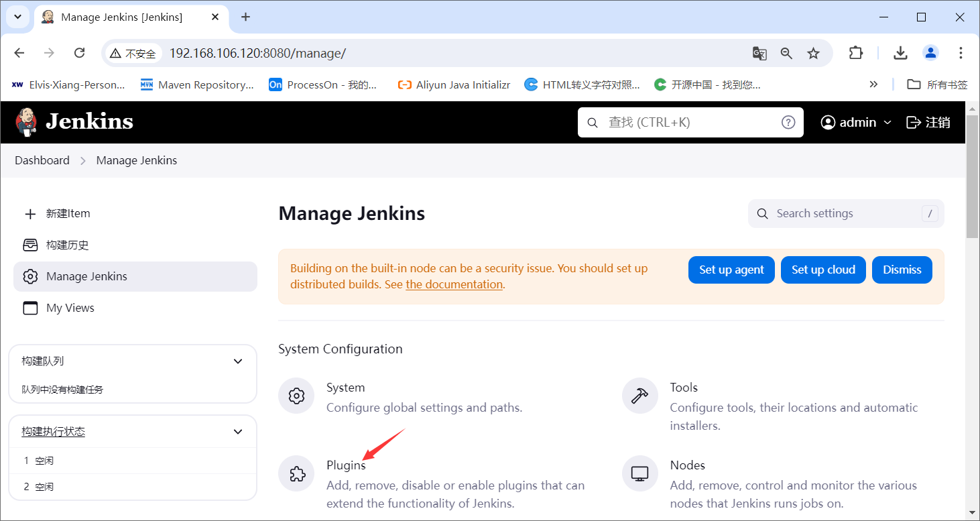The image size is (980, 521).
Task: Open the tab search dropdown arrow
Action: pyautogui.click(x=17, y=17)
